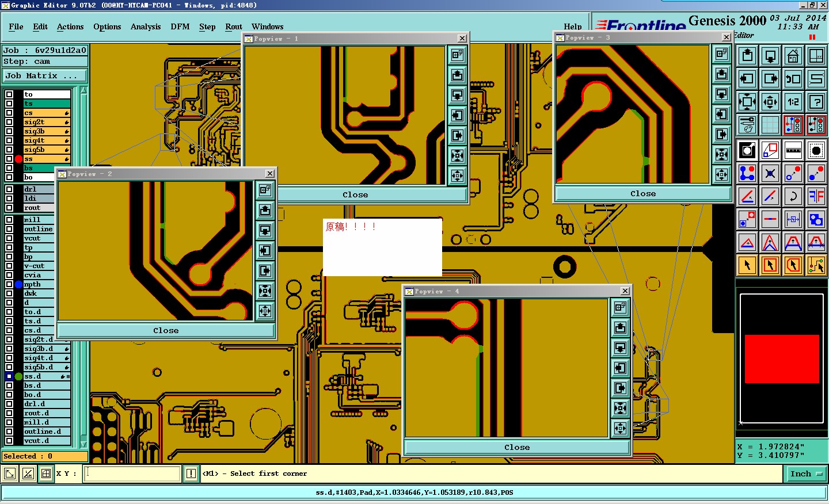Click layer list scrollbar up arrow
829x504 pixels.
83,91
